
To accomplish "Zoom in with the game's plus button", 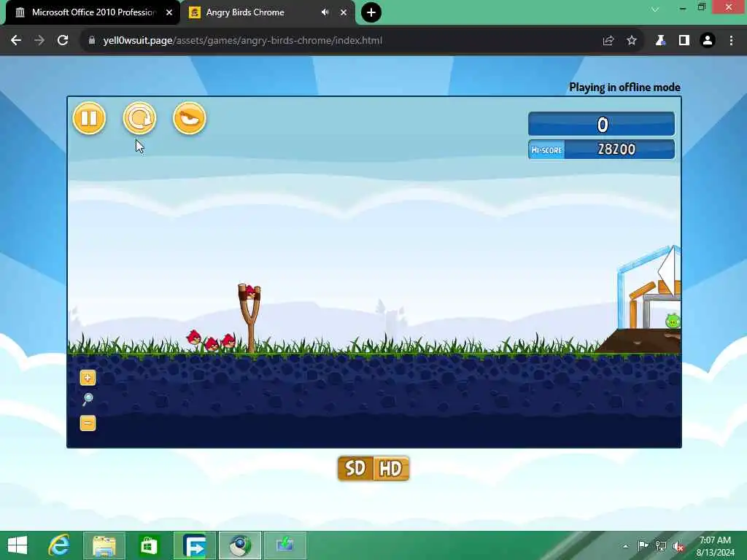I will coord(88,378).
